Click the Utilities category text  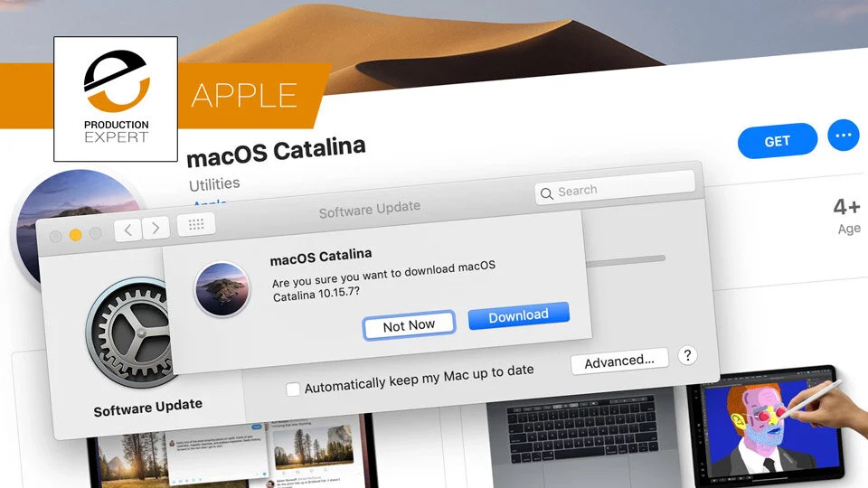point(214,183)
